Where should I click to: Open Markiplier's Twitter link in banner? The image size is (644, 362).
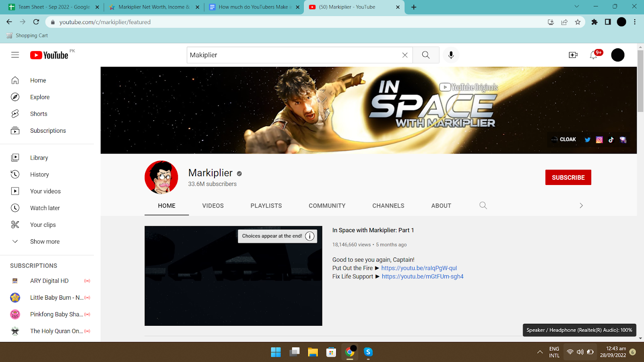click(588, 140)
